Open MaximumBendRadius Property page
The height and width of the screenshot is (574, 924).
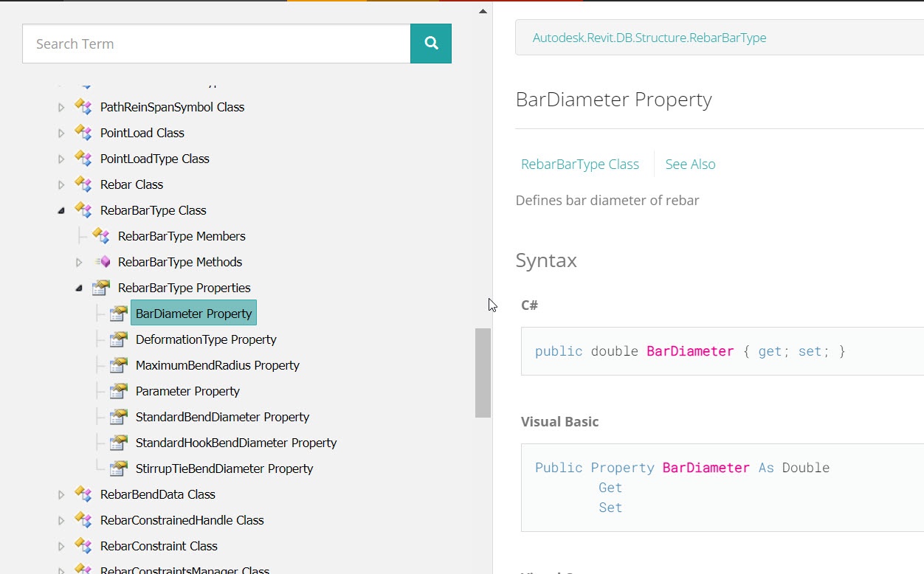pos(218,365)
